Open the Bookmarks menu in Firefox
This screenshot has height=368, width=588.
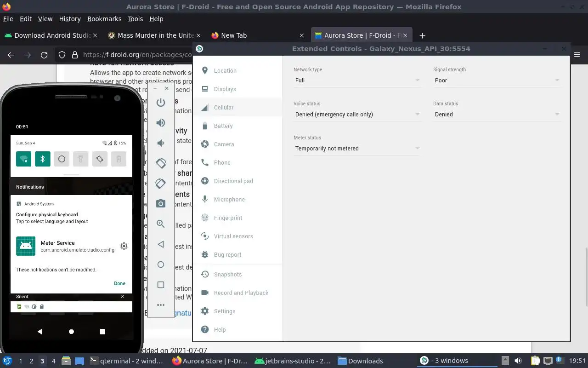(104, 19)
